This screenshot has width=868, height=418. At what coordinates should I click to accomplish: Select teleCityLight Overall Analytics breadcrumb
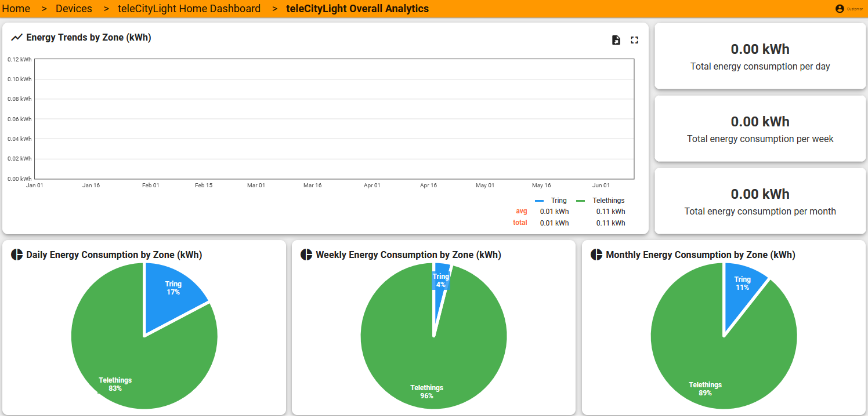[x=357, y=9]
